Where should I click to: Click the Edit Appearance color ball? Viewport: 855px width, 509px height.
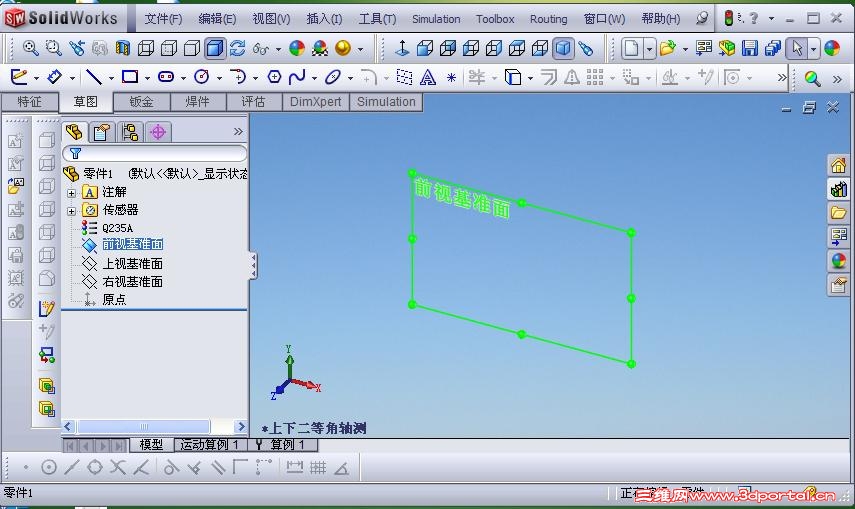point(297,49)
